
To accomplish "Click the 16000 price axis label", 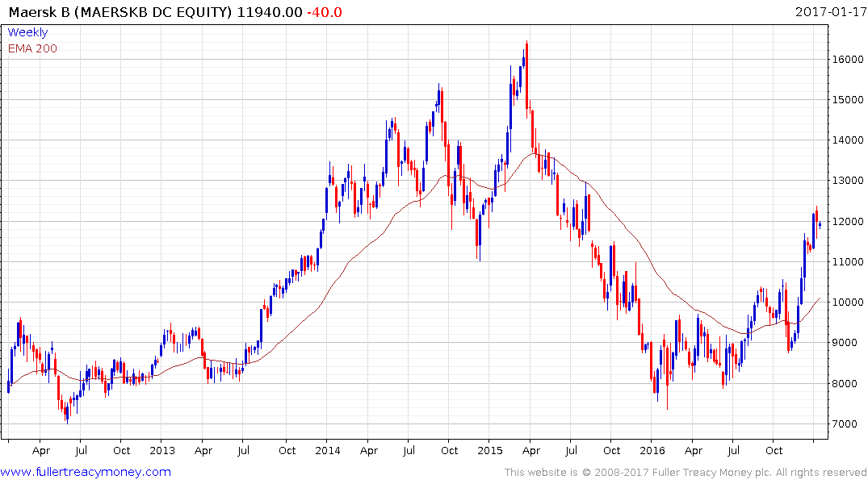I will [x=848, y=59].
